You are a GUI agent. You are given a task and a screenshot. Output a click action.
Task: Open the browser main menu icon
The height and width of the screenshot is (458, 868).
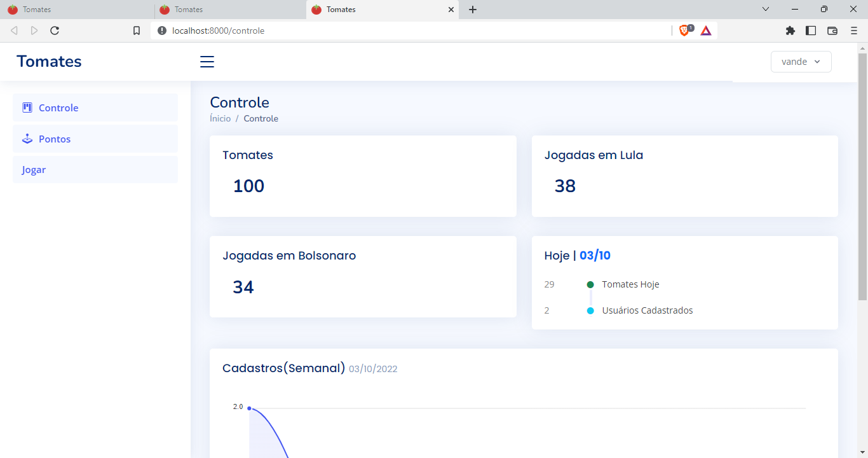(854, 31)
